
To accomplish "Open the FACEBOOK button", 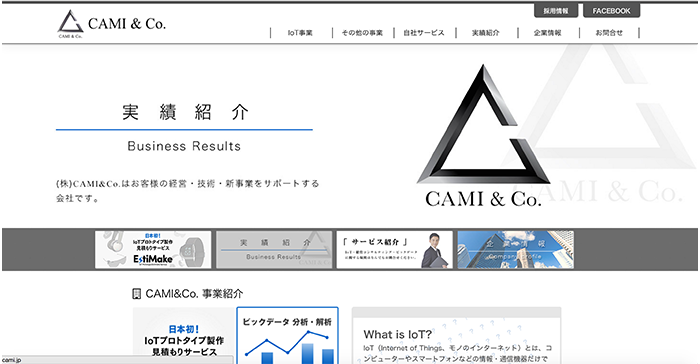I will (x=612, y=11).
